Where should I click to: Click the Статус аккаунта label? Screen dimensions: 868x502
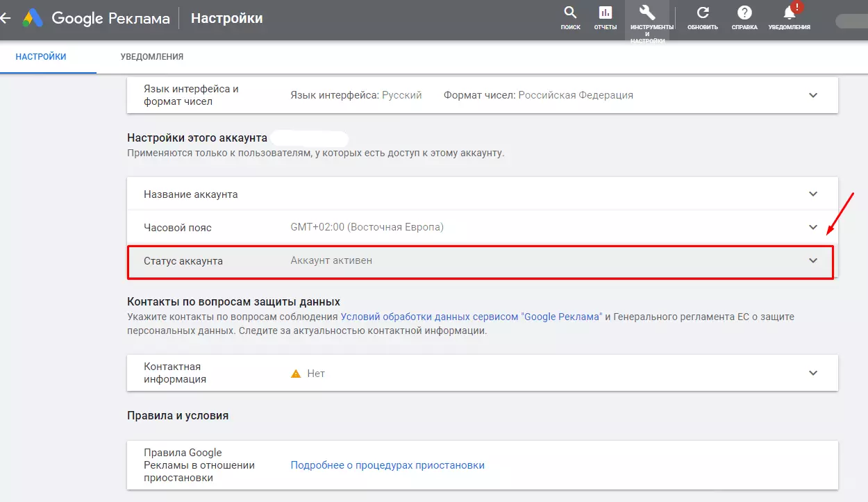(x=184, y=260)
